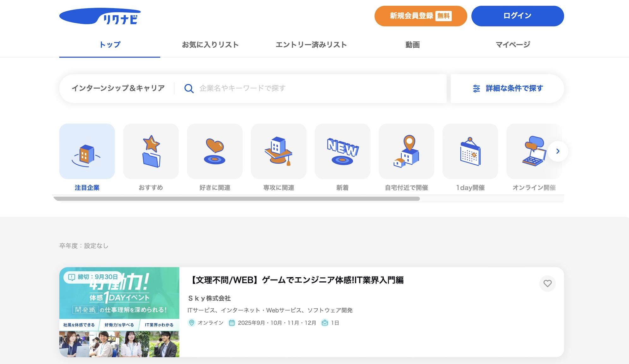Go to エントリー済みリスト tab
629x364 pixels.
pos(311,45)
